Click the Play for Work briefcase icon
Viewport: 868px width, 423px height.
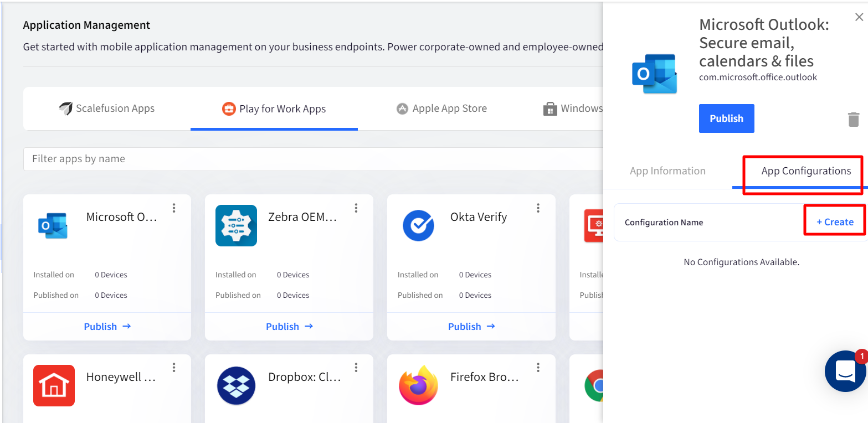click(x=229, y=109)
